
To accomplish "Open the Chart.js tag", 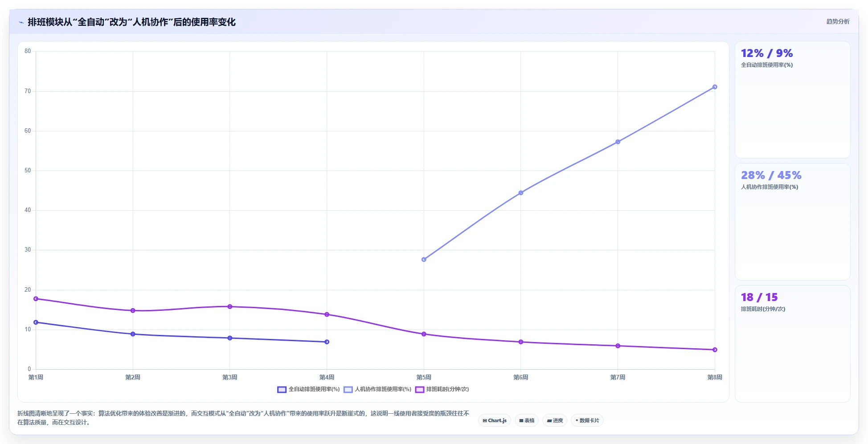I will pyautogui.click(x=495, y=420).
